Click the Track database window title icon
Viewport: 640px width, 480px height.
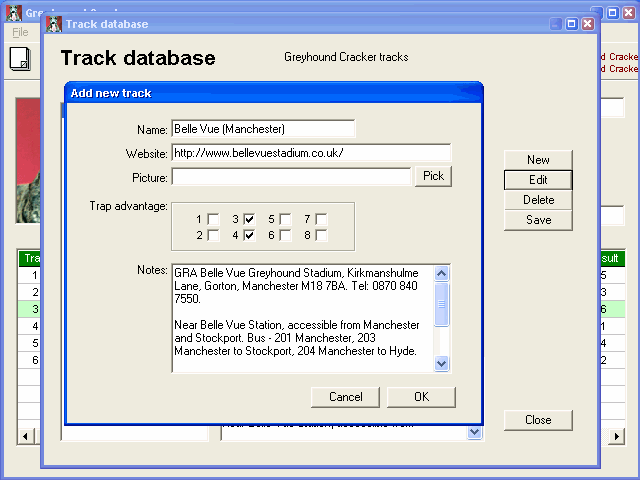[54, 24]
